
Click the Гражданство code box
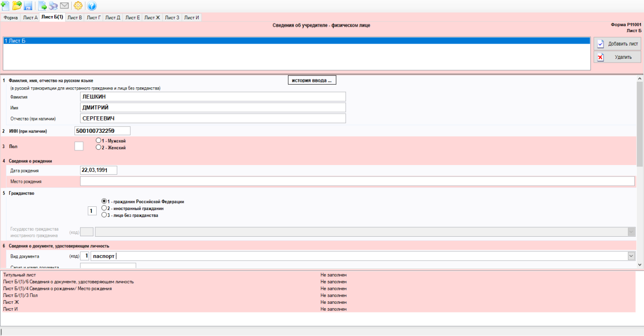coord(92,211)
